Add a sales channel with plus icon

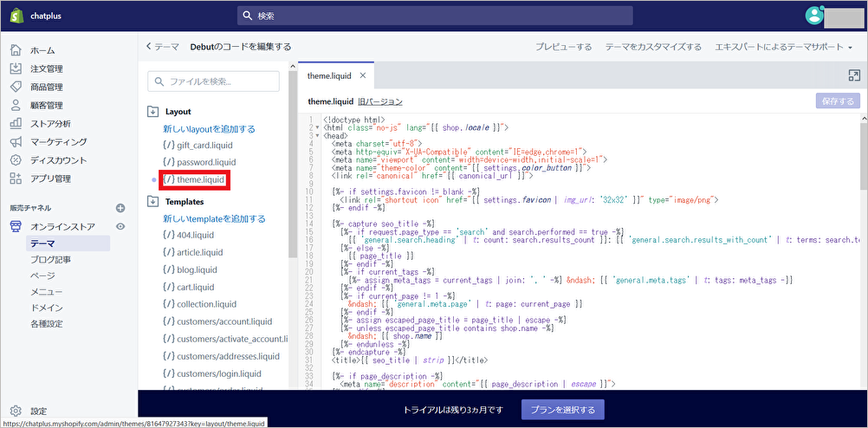(120, 208)
